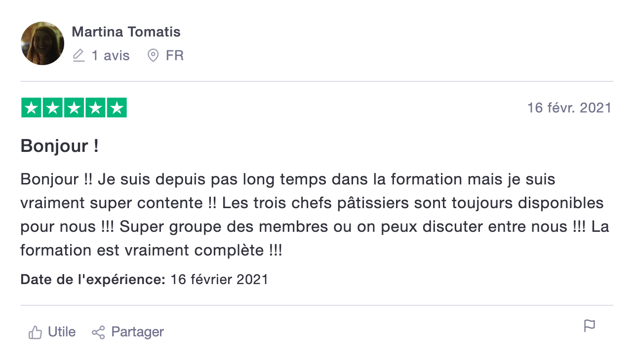Click the fifth green rating star
The image size is (635, 364).
[117, 108]
